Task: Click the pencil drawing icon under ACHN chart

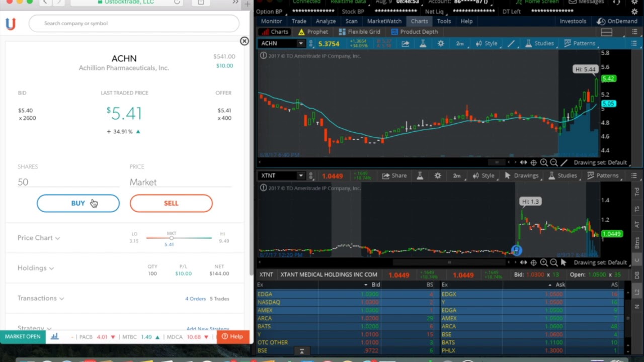Action: click(564, 162)
